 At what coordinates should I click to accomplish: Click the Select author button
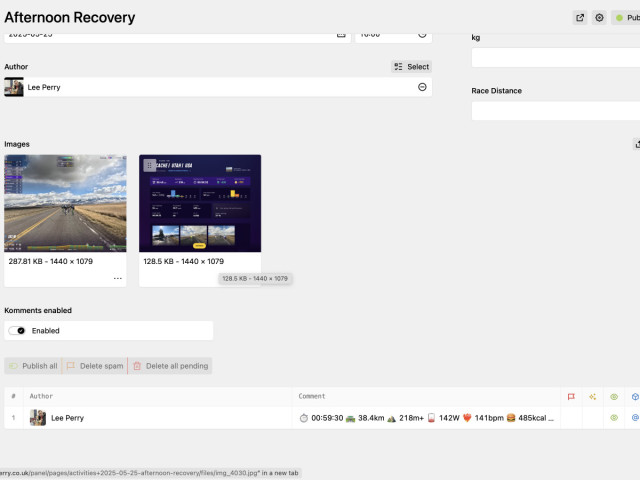411,67
